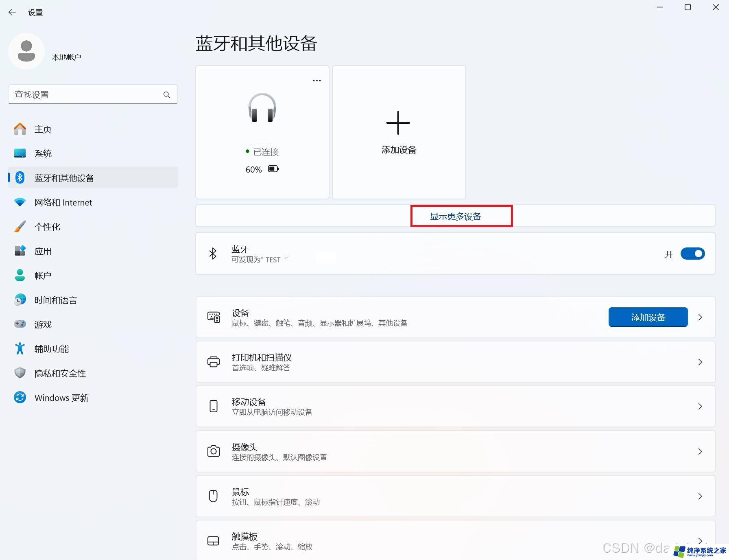729x560 pixels.
Task: Click the headphone battery icon
Action: (x=274, y=169)
